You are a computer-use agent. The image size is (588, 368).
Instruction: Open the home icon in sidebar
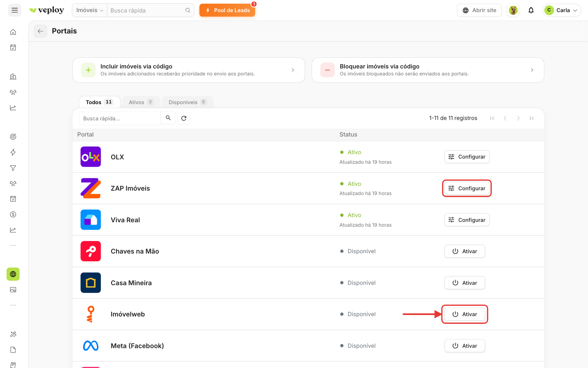pyautogui.click(x=13, y=32)
